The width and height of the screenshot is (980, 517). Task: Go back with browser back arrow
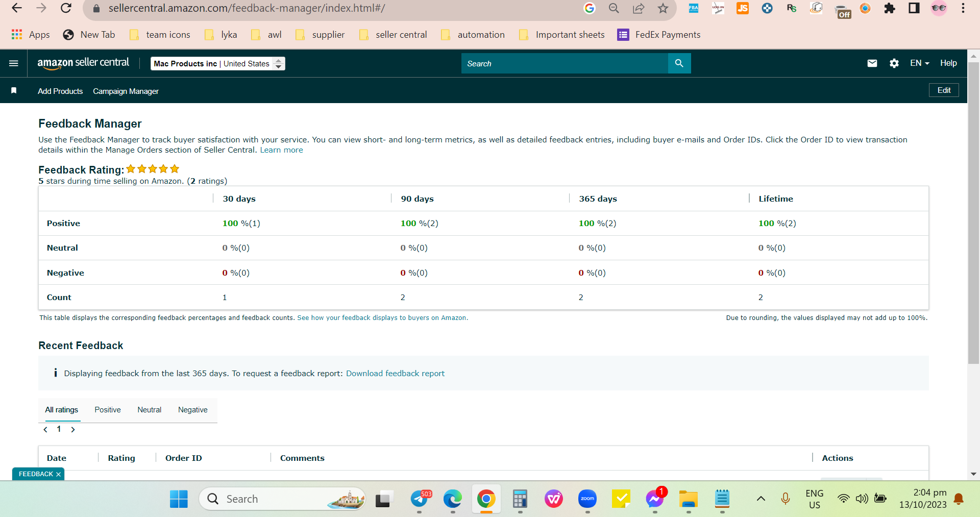click(16, 8)
